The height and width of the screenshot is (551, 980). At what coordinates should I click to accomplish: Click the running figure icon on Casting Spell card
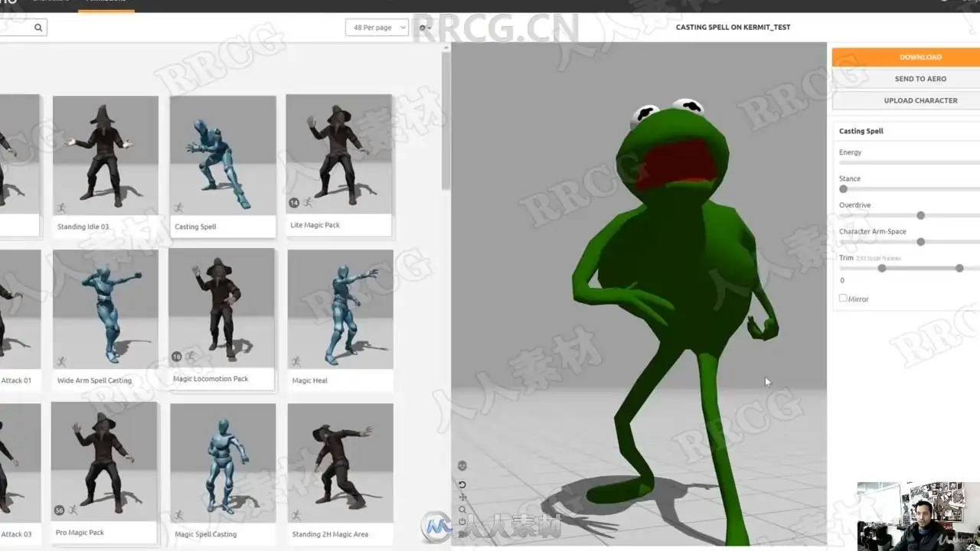178,207
